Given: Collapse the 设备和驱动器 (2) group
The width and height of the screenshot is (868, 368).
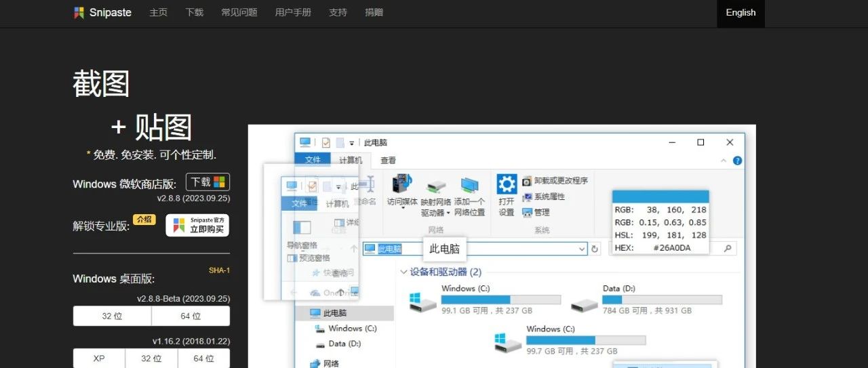Looking at the screenshot, I should coord(404,272).
